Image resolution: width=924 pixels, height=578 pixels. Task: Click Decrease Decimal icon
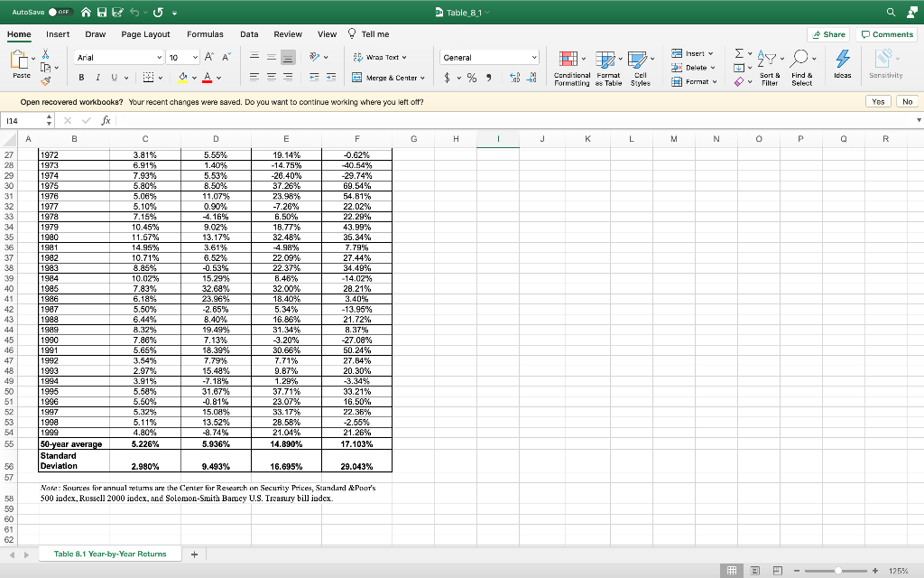pos(532,78)
